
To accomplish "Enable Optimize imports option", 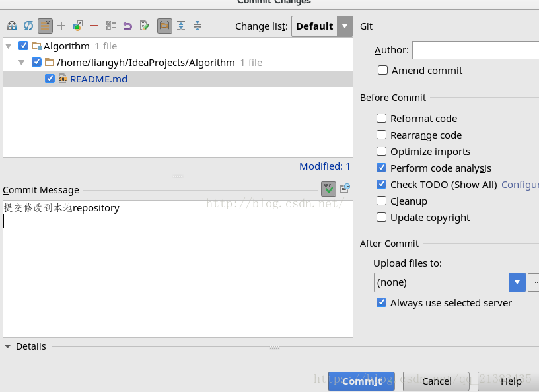I will 381,151.
